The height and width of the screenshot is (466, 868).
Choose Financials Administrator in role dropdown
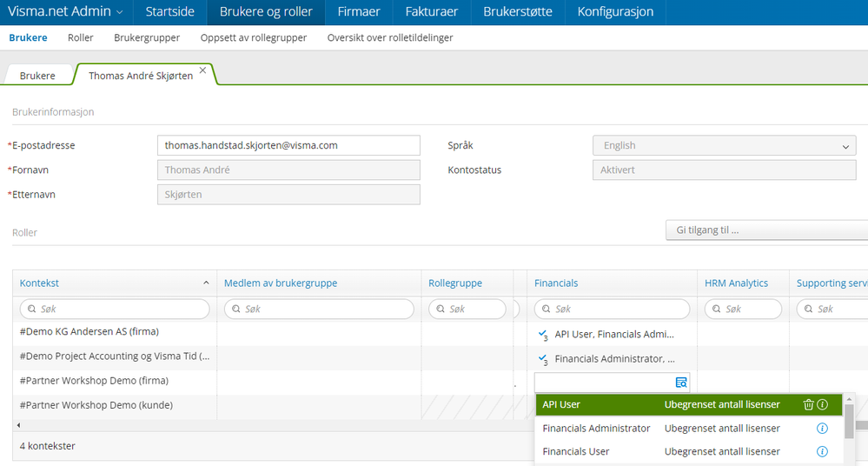click(x=689, y=429)
